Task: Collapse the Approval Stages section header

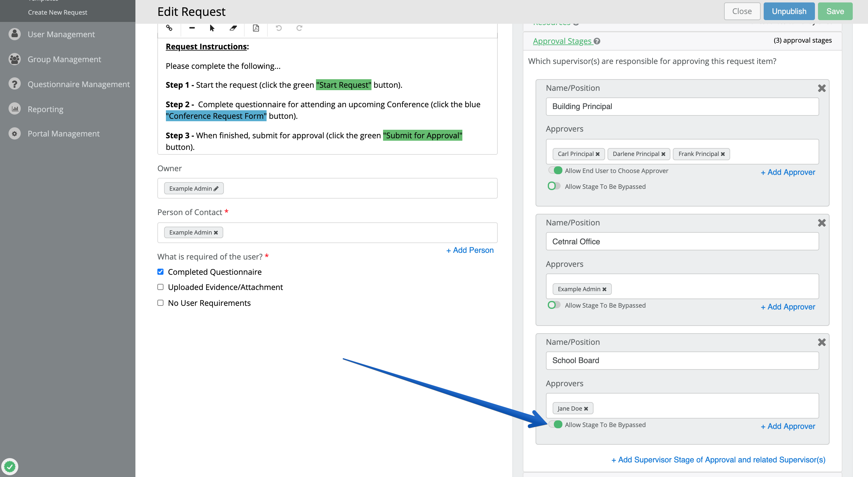Action: click(562, 41)
